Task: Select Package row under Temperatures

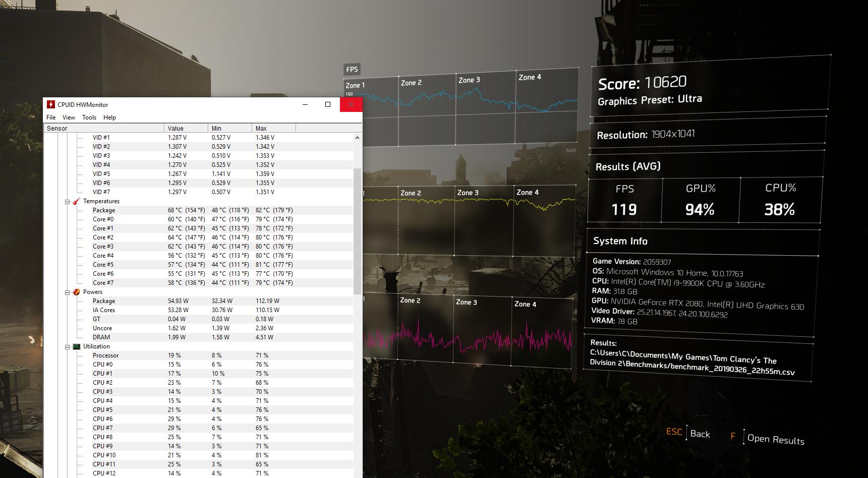Action: click(198, 210)
